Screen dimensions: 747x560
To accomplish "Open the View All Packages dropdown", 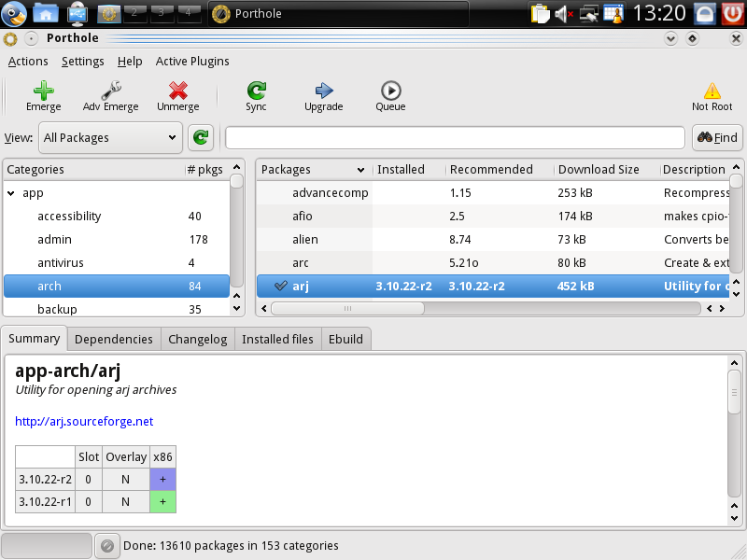I will (x=110, y=137).
